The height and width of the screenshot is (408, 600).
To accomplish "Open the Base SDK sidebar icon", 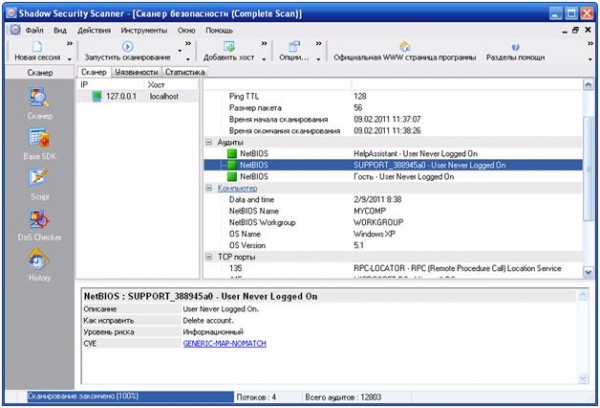I will point(39,138).
